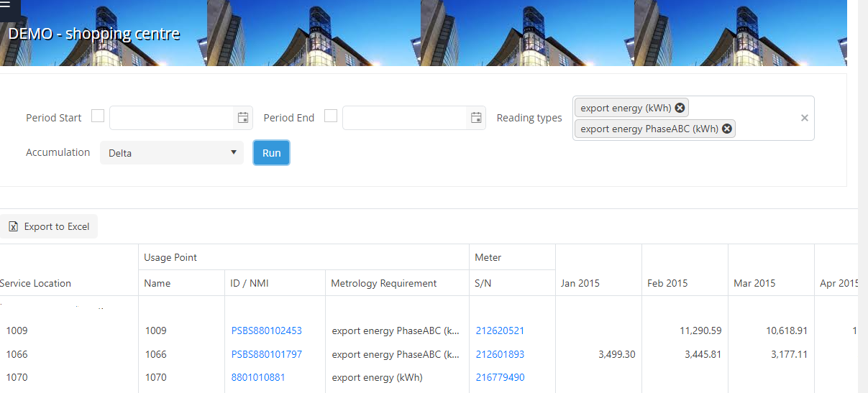Enable the Period End checkbox
This screenshot has width=868, height=393.
[x=331, y=116]
